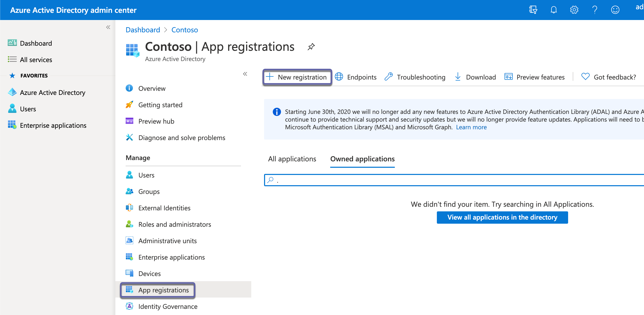This screenshot has width=644, height=315.
Task: Click the Diagnose and solve problems wrench icon
Action: click(x=129, y=137)
